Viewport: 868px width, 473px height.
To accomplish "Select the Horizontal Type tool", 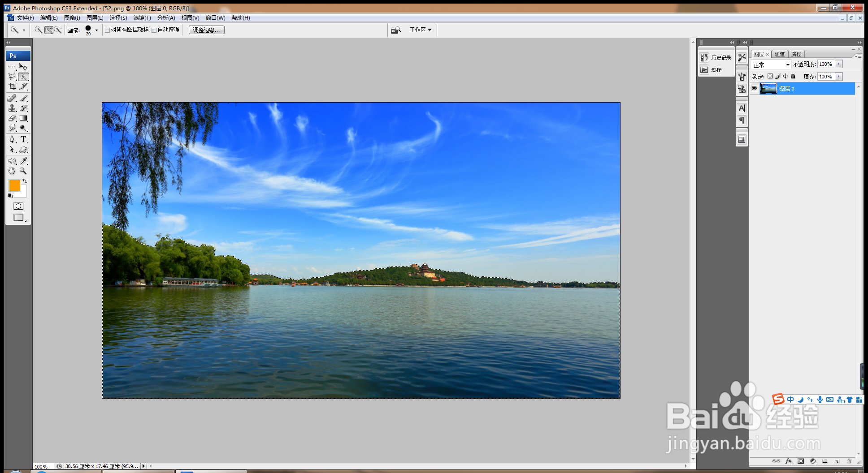I will [x=23, y=139].
